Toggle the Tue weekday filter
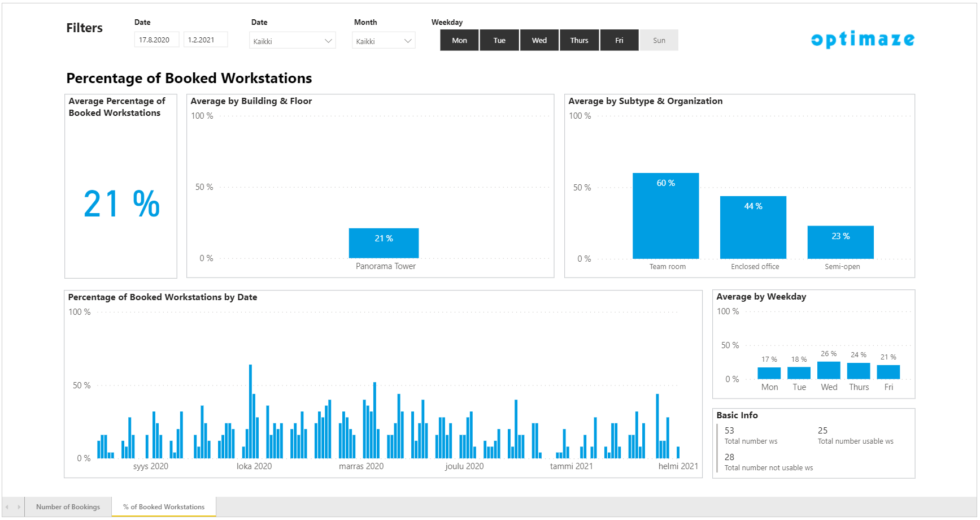The width and height of the screenshot is (980, 520). tap(499, 41)
